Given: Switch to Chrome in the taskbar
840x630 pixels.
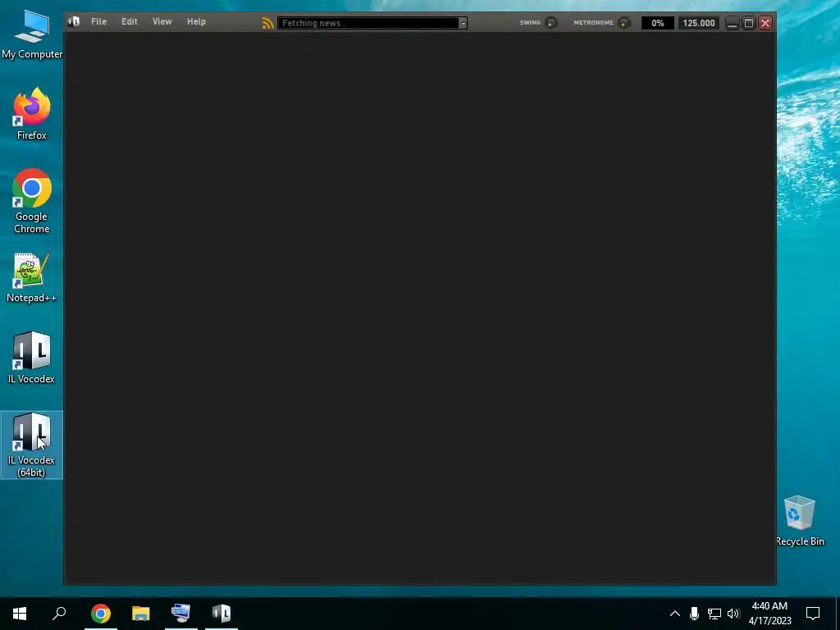Looking at the screenshot, I should pyautogui.click(x=101, y=614).
